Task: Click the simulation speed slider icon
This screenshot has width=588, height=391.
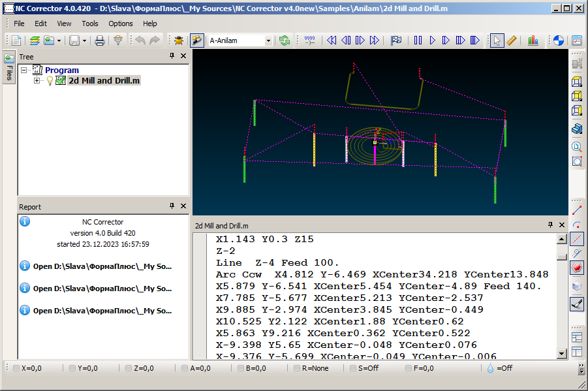Action: coord(310,40)
